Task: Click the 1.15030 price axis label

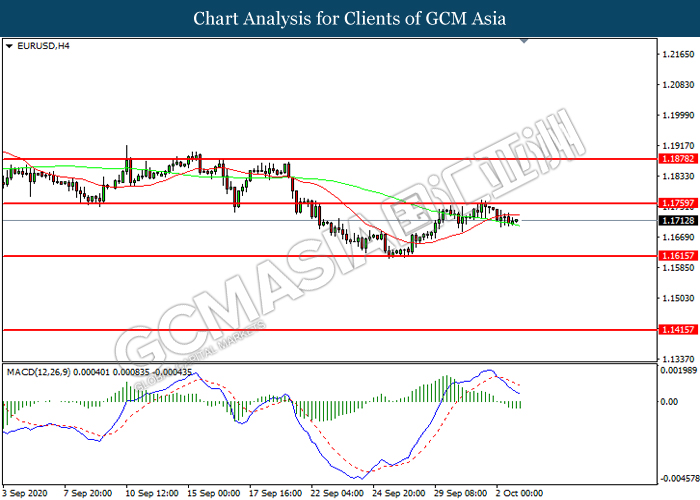Action: (x=675, y=298)
